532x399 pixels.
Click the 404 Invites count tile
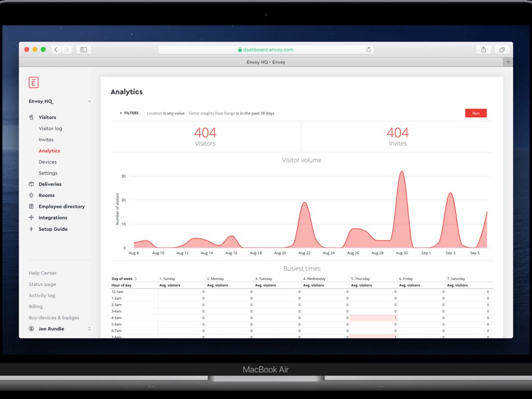tap(397, 137)
